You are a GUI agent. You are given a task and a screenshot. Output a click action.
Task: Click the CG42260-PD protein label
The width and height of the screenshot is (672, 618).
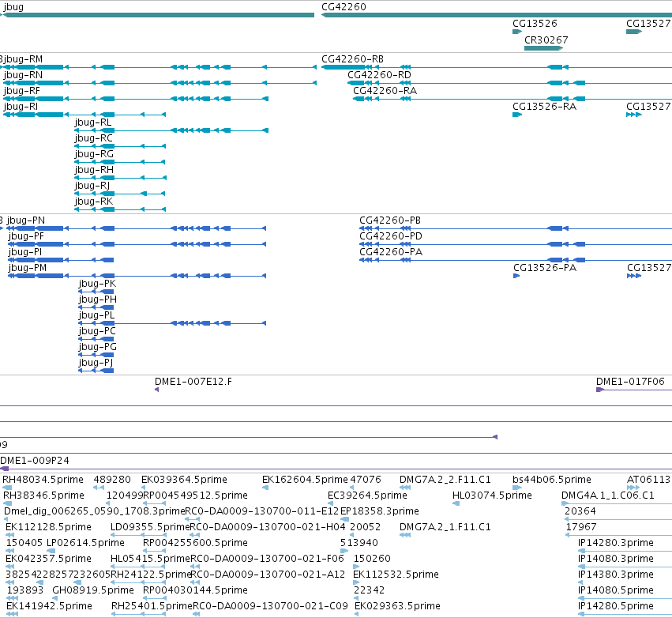click(390, 236)
